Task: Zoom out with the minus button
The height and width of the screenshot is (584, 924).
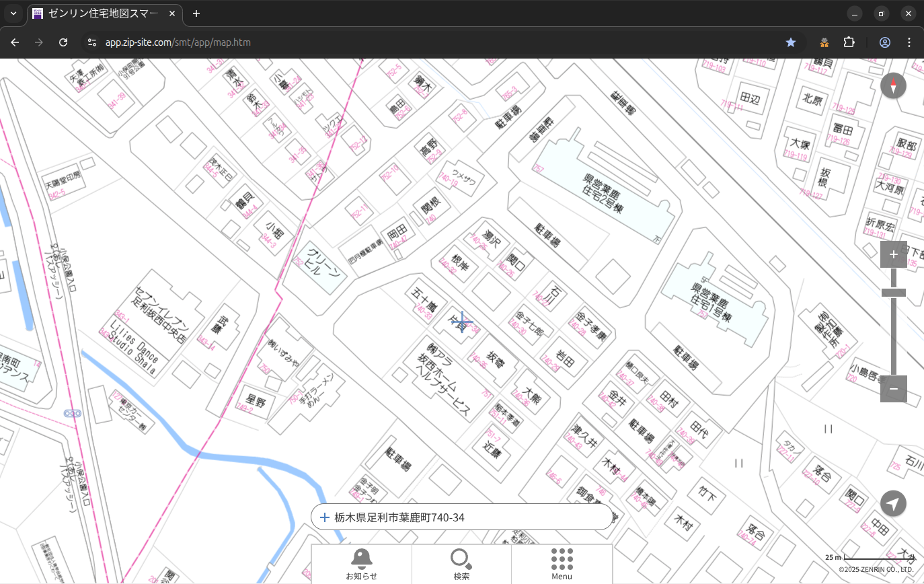Action: (x=893, y=389)
